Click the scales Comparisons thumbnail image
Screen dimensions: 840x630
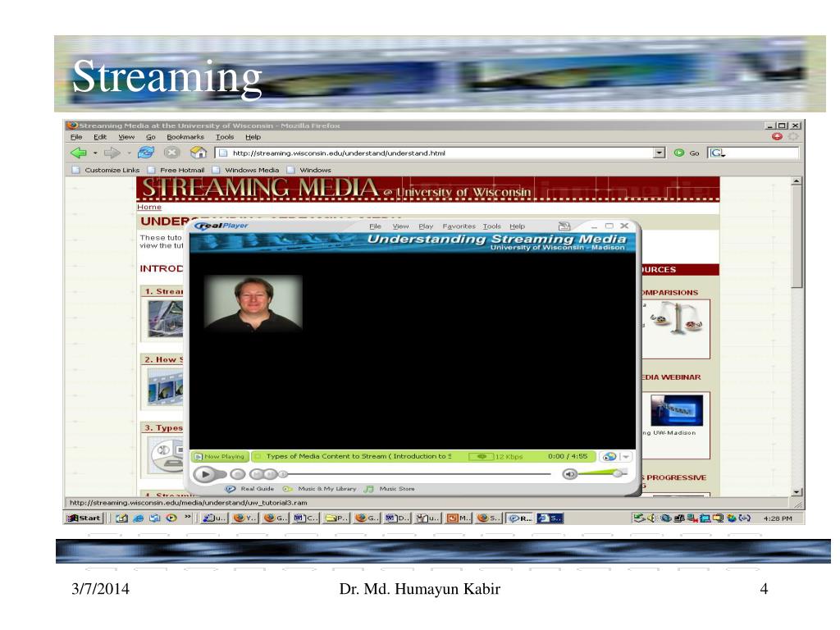click(x=677, y=317)
